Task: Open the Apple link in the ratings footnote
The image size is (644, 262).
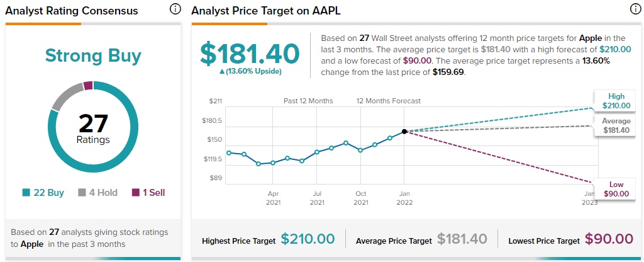Action: (30, 244)
